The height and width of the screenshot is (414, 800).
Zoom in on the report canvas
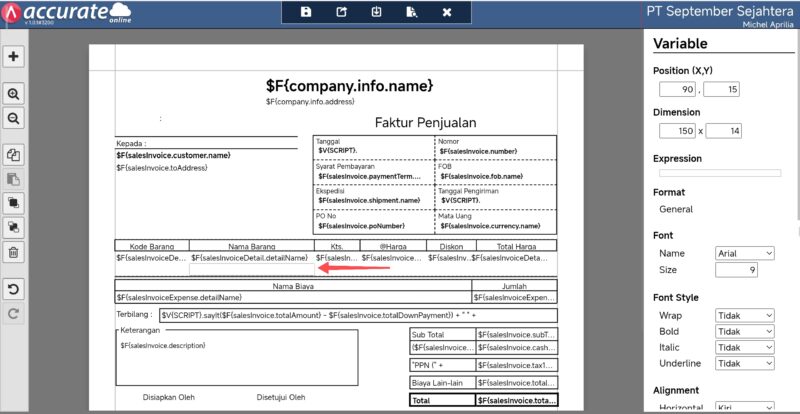coord(14,93)
